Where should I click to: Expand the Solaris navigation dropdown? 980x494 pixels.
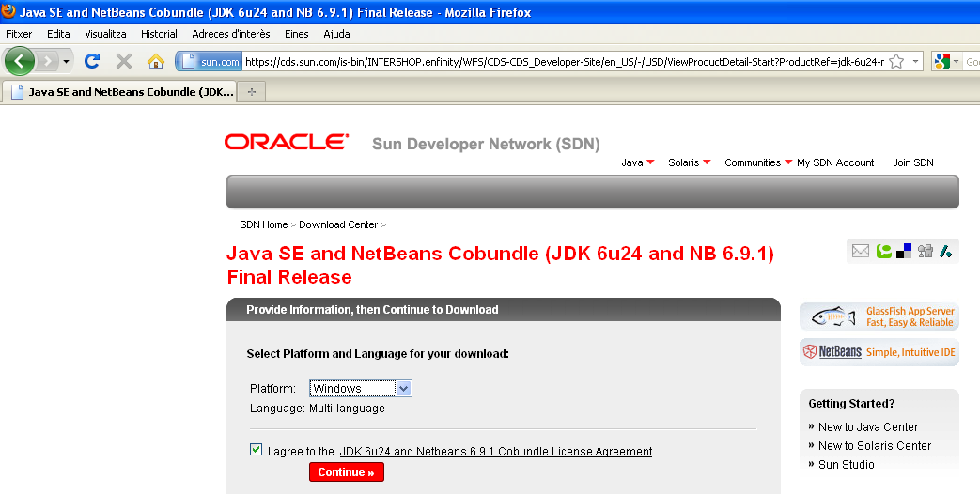[690, 162]
